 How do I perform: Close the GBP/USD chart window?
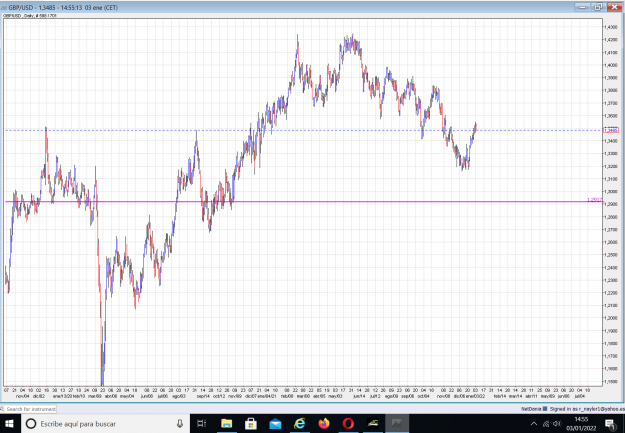coord(614,7)
